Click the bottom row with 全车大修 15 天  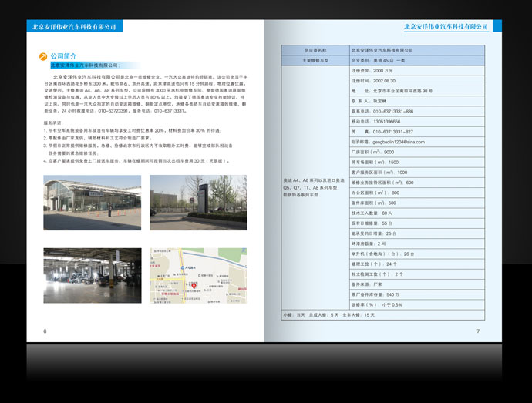coord(383,315)
